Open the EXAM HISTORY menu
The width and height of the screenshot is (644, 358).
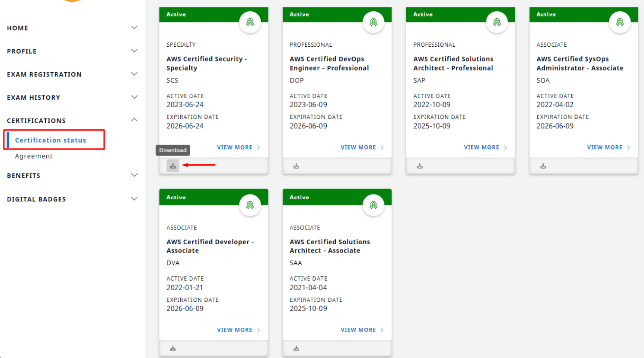click(x=34, y=98)
